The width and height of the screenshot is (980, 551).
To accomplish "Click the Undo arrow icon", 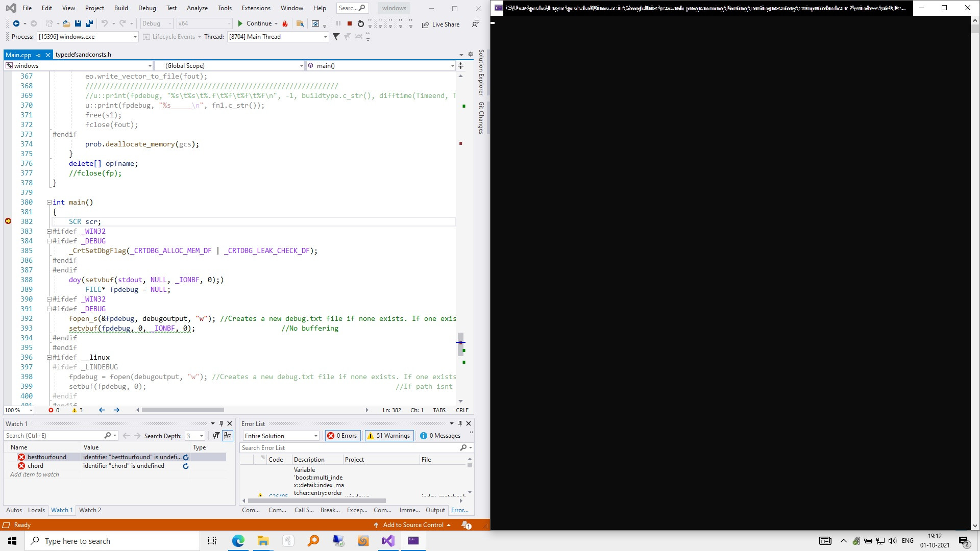I will [x=104, y=23].
